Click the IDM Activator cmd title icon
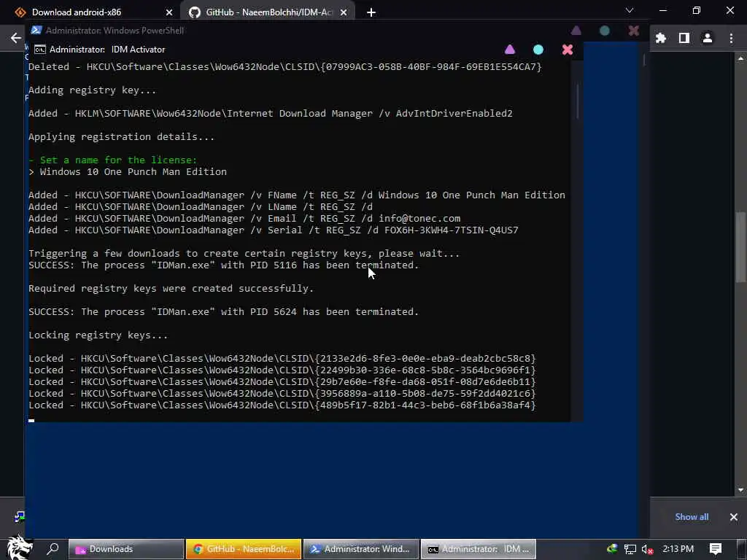747x560 pixels. click(40, 49)
